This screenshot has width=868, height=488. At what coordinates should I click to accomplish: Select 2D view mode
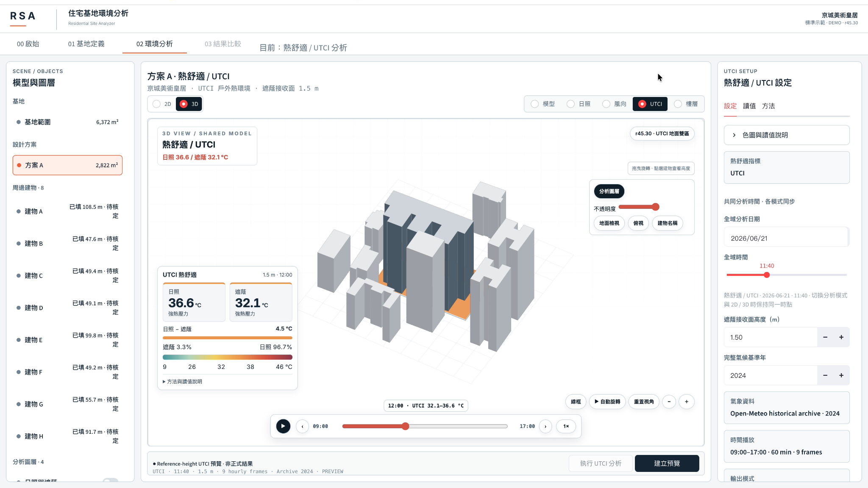pyautogui.click(x=162, y=104)
